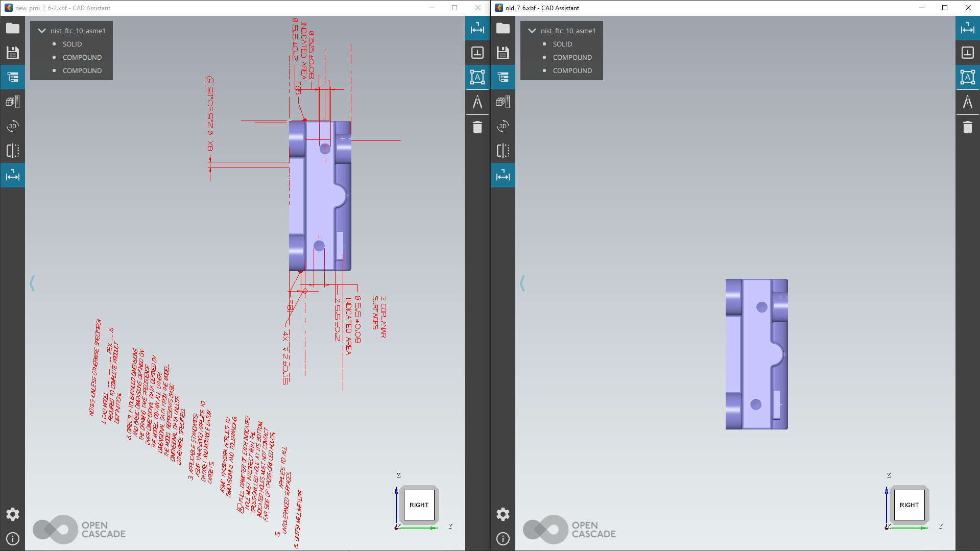Click the save icon in left window

[13, 53]
